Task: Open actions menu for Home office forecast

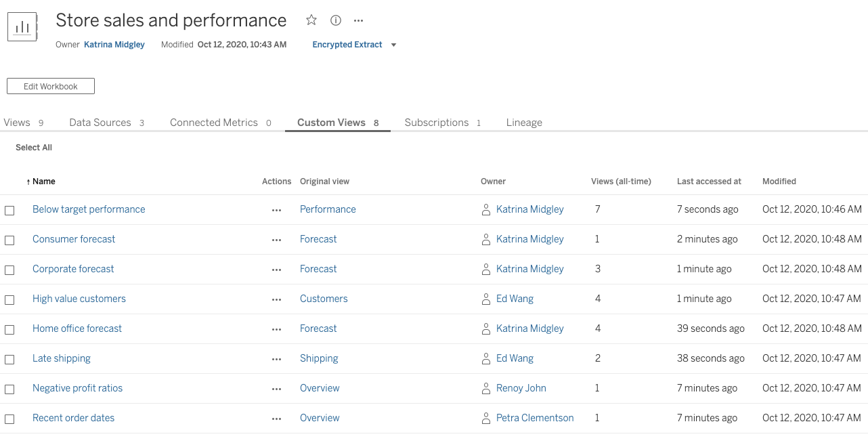Action: (276, 329)
